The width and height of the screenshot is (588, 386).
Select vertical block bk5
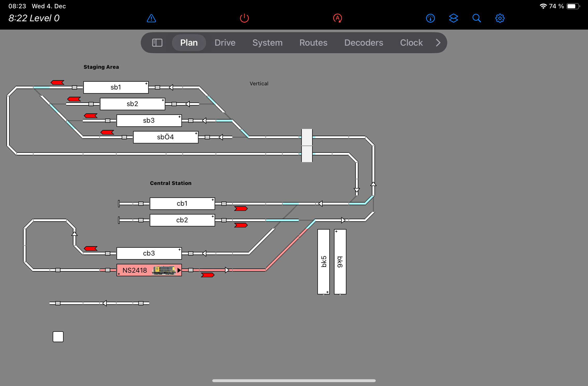(323, 261)
